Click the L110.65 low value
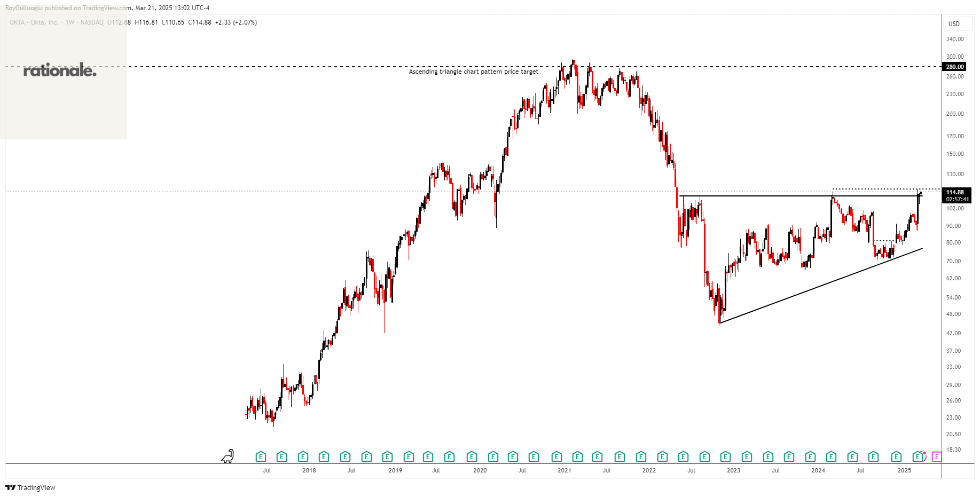The height and width of the screenshot is (497, 980). (x=173, y=22)
